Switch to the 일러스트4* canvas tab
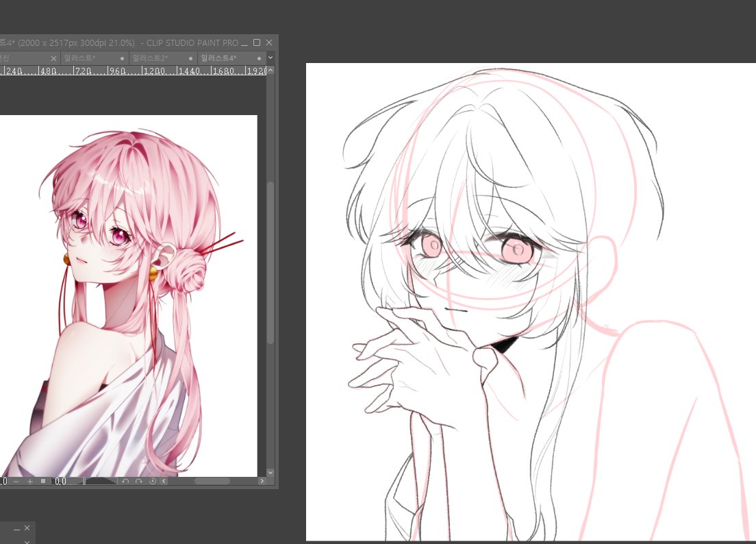The width and height of the screenshot is (756, 544). click(x=231, y=58)
